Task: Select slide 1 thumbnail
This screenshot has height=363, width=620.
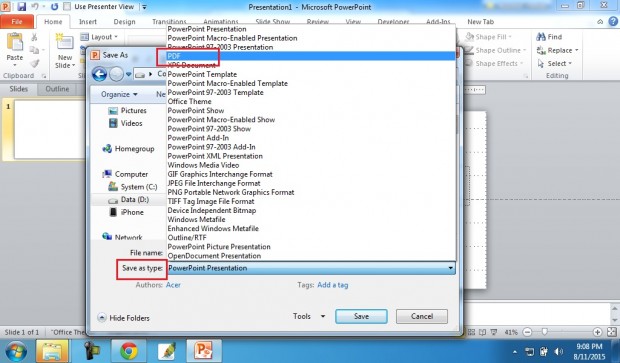Action: tap(50, 130)
